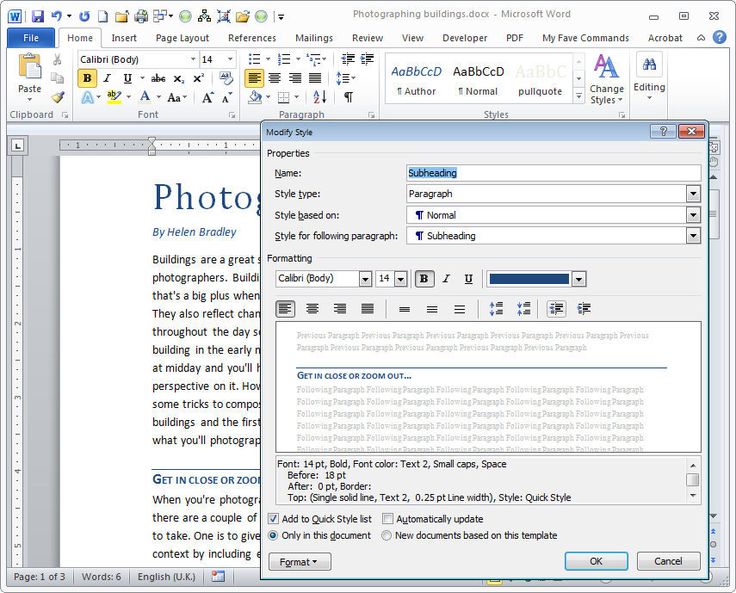Click the Undo arrow in title bar

coord(56,16)
